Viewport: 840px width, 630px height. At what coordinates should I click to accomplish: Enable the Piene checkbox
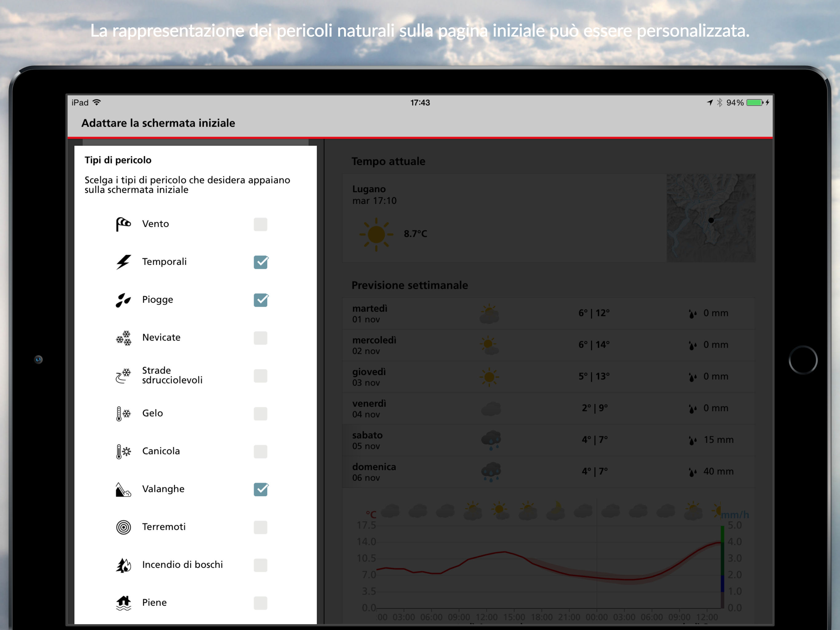pyautogui.click(x=260, y=603)
